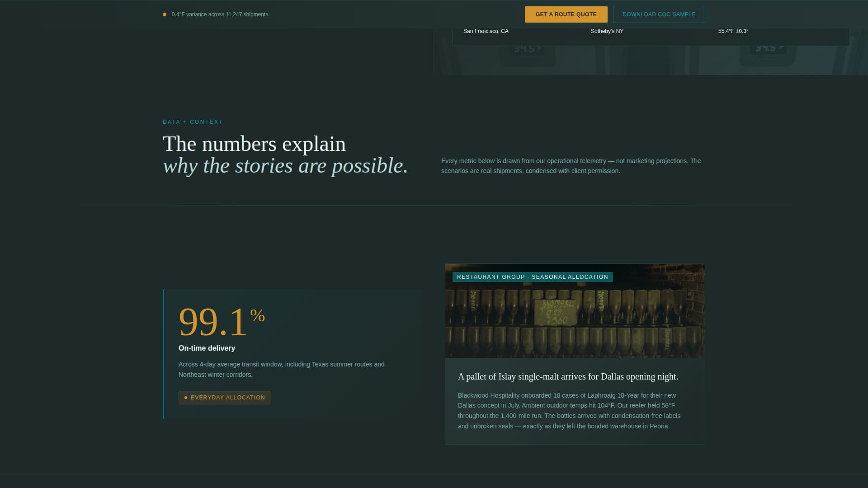
Task: Click the amber dot inside Everyday Allocation badge
Action: tap(186, 398)
